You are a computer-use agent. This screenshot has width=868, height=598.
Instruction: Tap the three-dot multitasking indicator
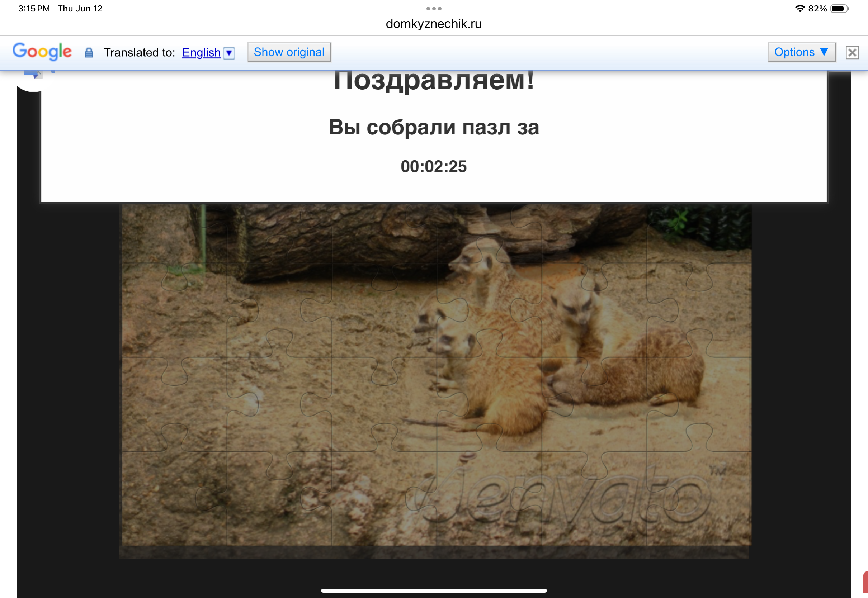[434, 8]
